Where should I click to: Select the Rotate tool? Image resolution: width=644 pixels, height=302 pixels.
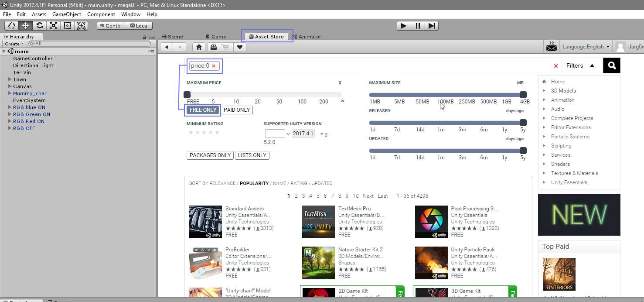click(x=39, y=25)
